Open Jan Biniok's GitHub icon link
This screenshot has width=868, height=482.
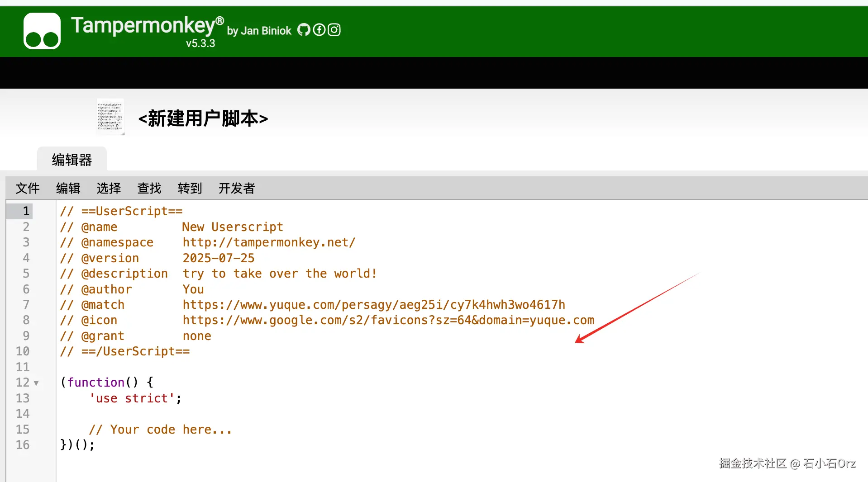pos(304,30)
